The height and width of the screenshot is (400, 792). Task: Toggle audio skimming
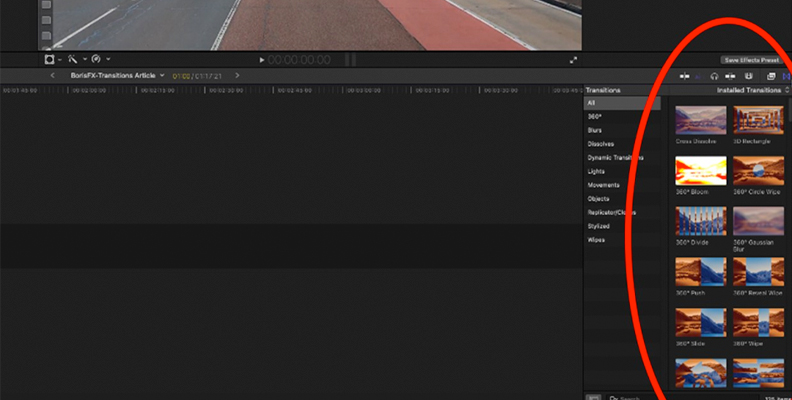pyautogui.click(x=699, y=76)
